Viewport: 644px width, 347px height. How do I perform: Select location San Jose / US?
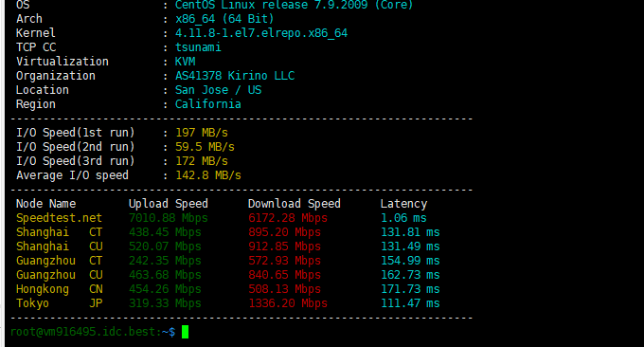point(218,90)
